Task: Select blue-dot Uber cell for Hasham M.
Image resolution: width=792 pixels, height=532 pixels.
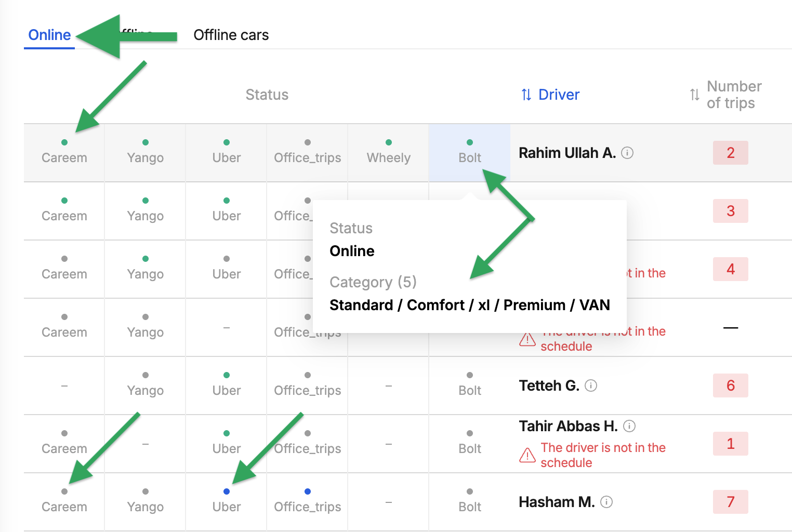Action: 227,502
